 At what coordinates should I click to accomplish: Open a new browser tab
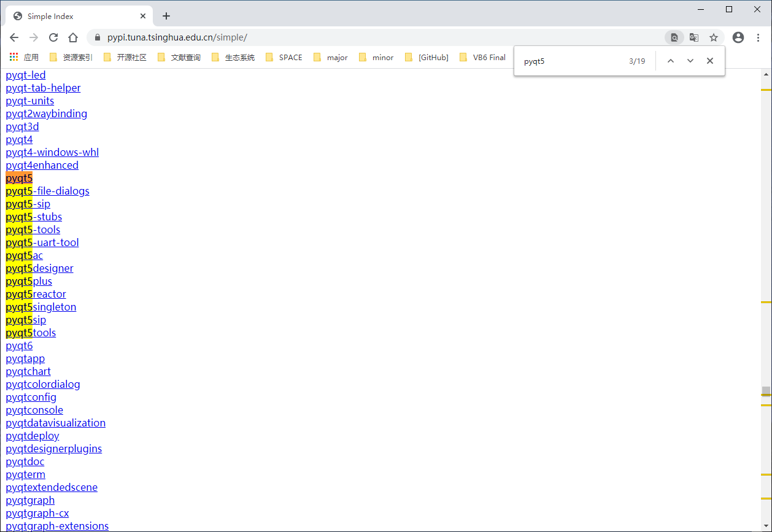point(166,15)
